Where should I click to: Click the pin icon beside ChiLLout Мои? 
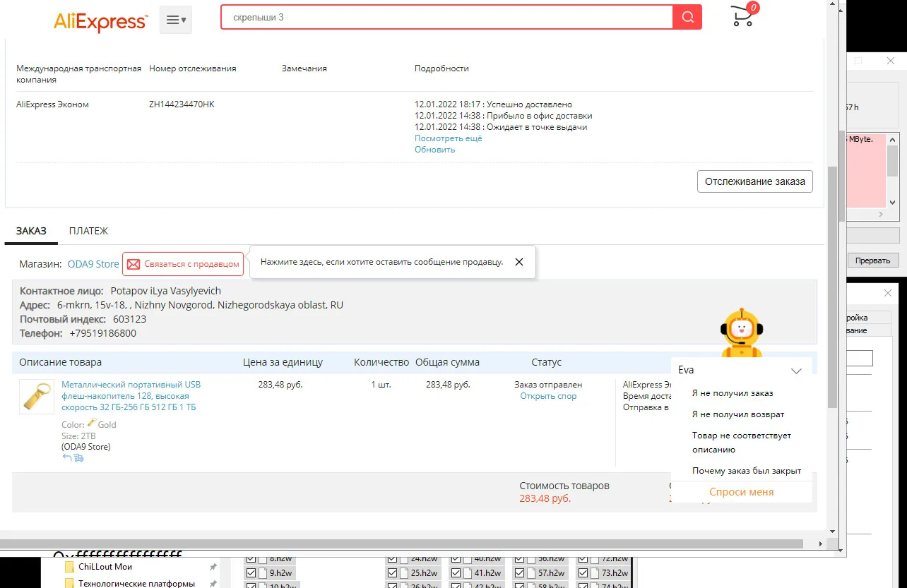pyautogui.click(x=213, y=567)
